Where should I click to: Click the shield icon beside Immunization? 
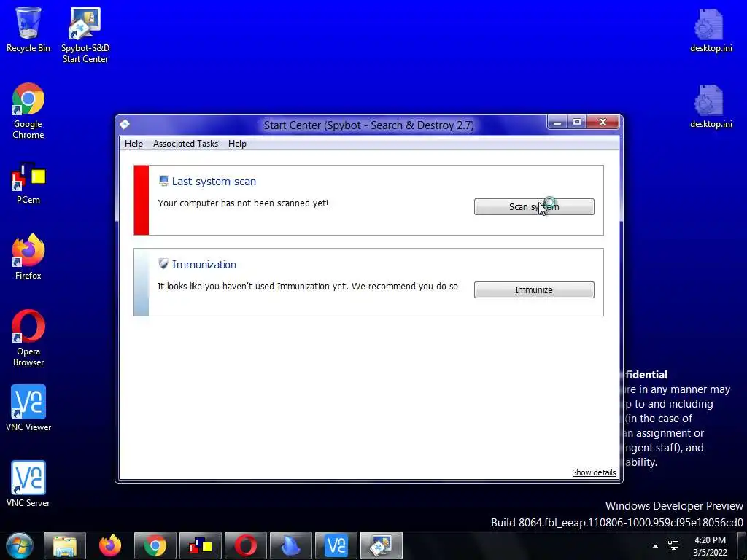point(163,264)
